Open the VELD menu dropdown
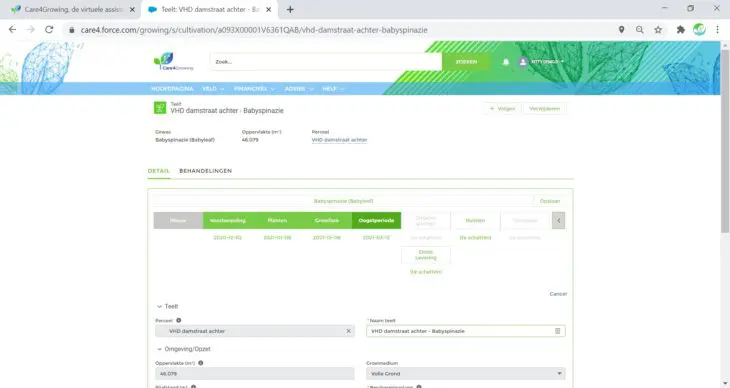 213,88
